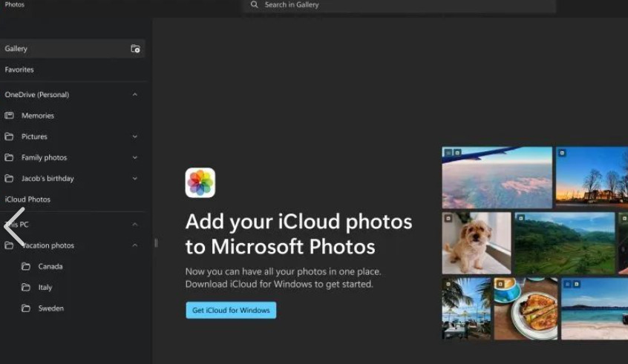Open the sunset trees photo thumbnail
Viewport: 628px width, 364px height.
pos(592,178)
